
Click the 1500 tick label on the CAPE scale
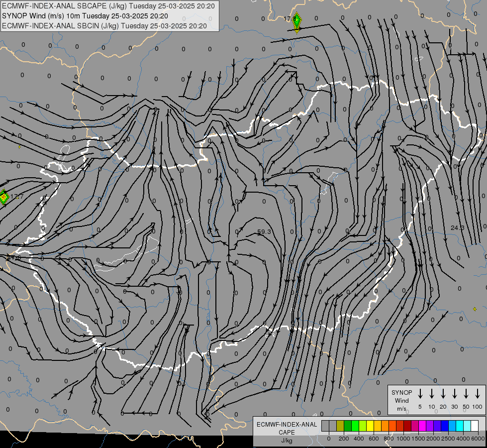[418, 439]
